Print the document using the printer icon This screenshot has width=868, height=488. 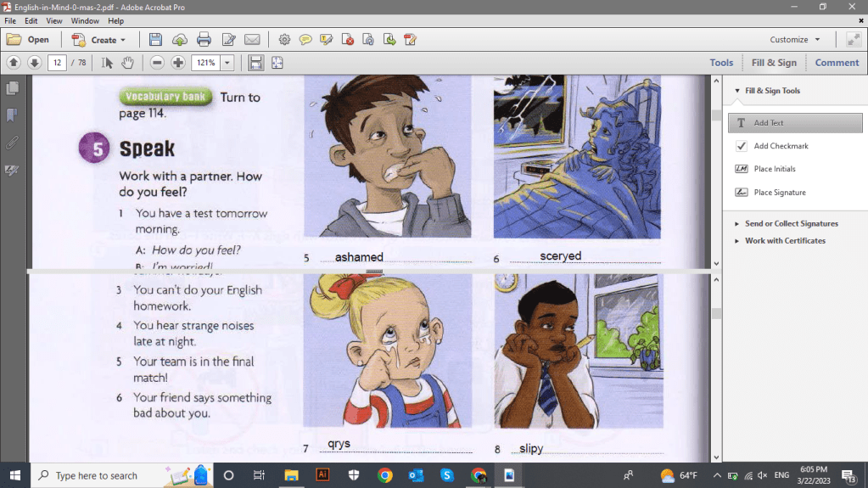(204, 40)
